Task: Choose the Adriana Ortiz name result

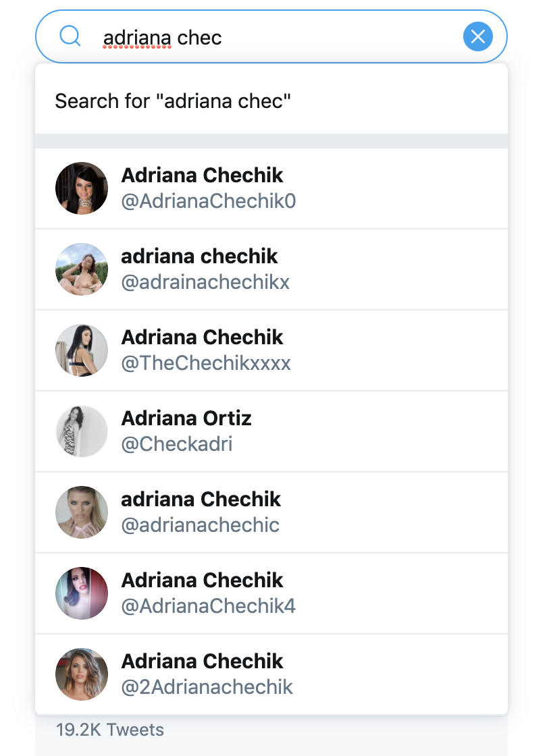Action: point(186,418)
